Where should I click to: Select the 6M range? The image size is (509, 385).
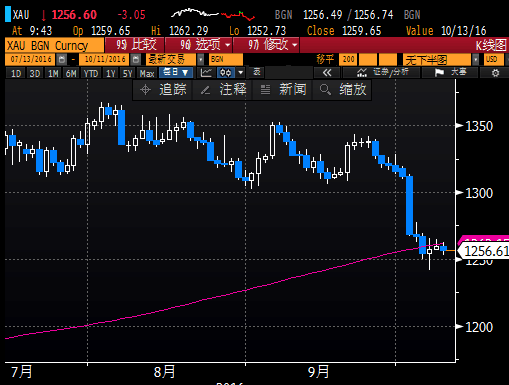pos(71,73)
